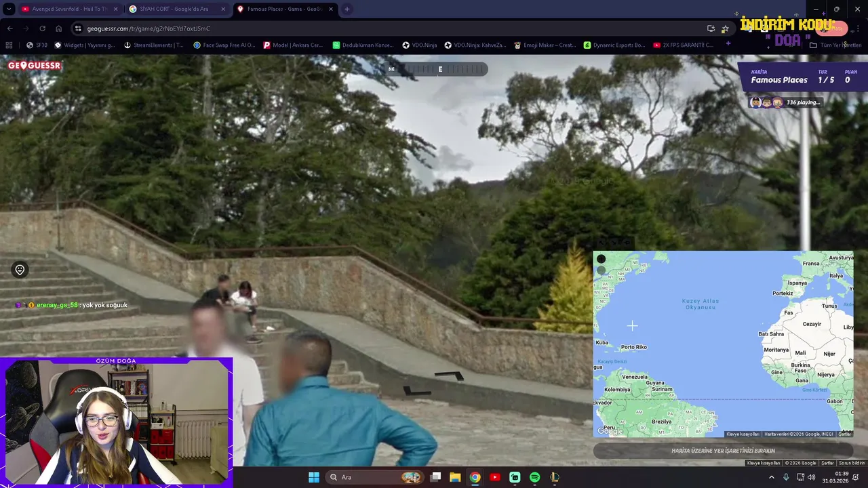Screen dimensions: 868x488
Task: Open the tab search dropdown
Action: tap(8, 9)
